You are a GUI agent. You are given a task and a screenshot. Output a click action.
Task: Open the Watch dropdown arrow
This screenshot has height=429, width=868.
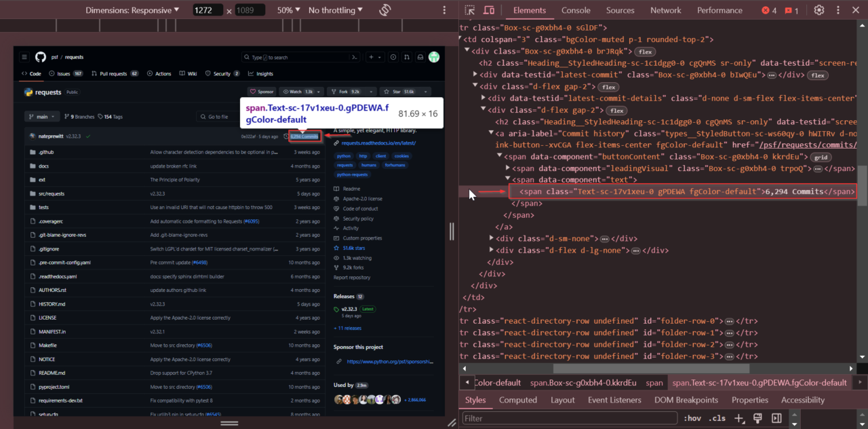(317, 92)
